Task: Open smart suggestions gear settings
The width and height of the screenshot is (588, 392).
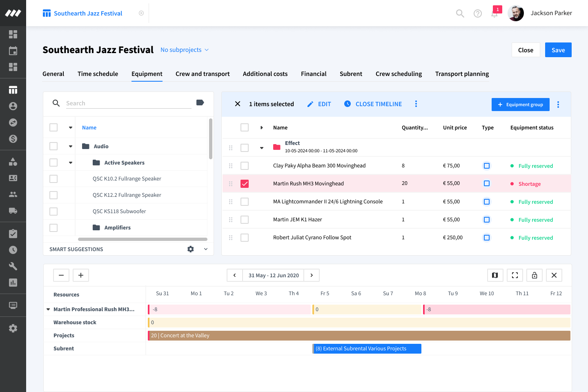Action: coord(191,249)
